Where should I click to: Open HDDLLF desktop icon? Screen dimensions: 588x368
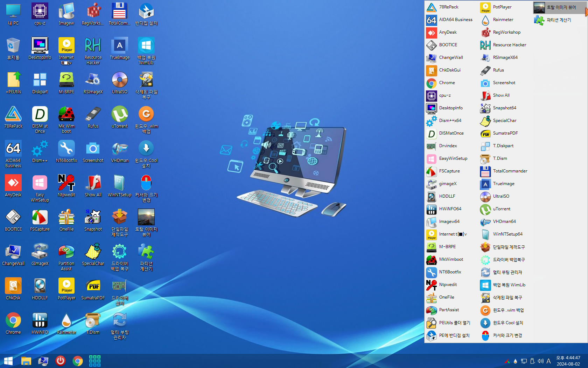click(40, 289)
